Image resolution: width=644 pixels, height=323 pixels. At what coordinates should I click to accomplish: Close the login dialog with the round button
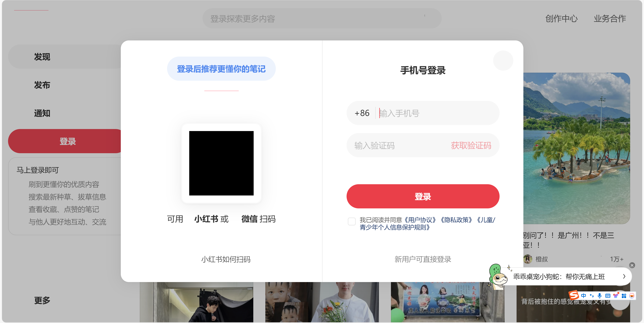click(503, 61)
